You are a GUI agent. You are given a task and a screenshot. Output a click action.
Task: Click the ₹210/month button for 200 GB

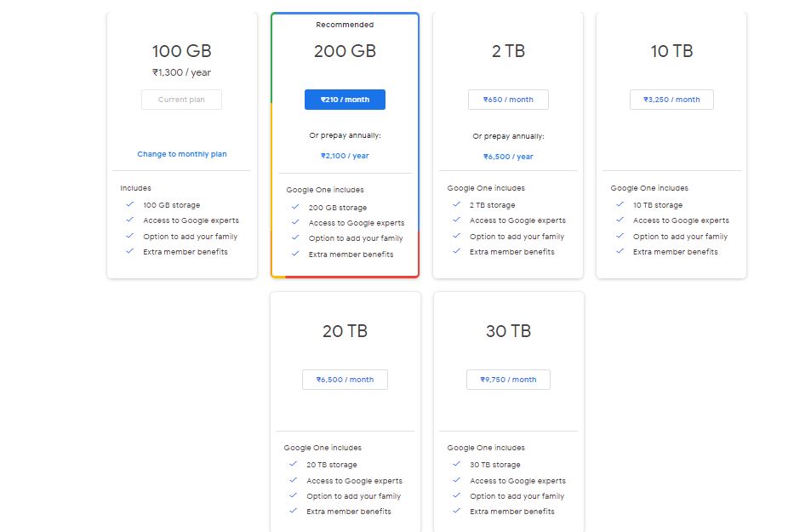coord(344,99)
